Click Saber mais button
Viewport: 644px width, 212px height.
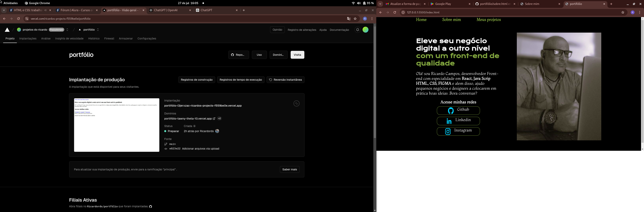coord(289,169)
